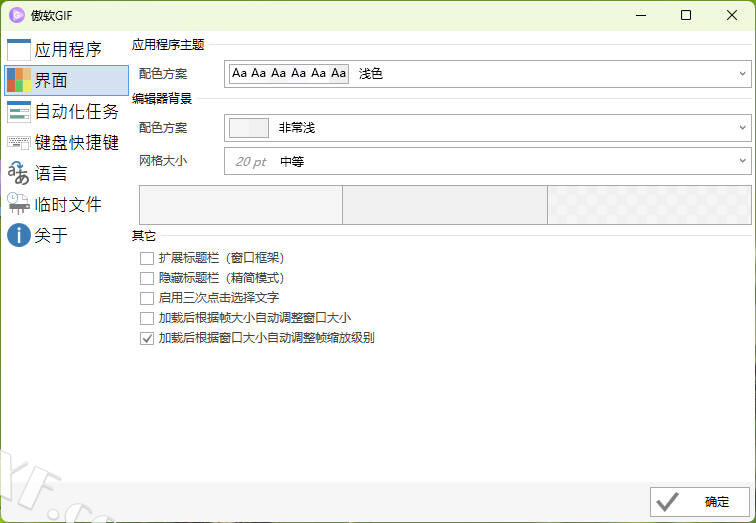Click the 其它 section heading
The height and width of the screenshot is (523, 756).
click(x=144, y=236)
